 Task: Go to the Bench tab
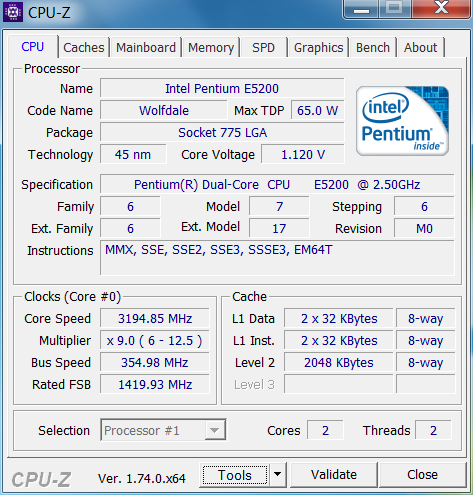tap(373, 47)
